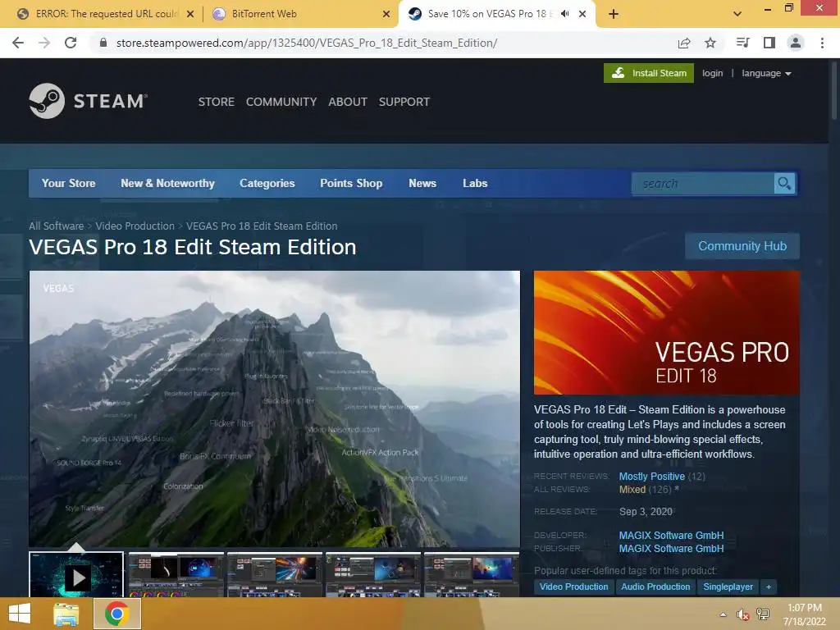Play the first trailer thumbnail

click(76, 575)
